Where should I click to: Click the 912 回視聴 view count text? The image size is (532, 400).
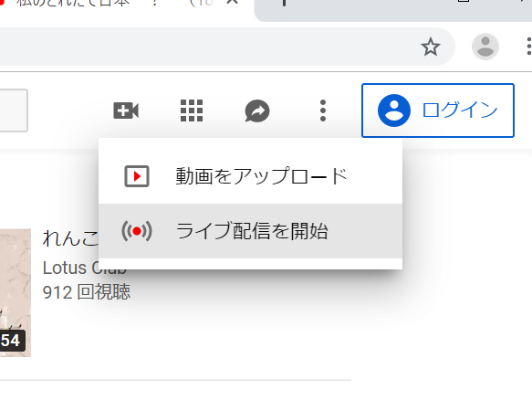(87, 292)
